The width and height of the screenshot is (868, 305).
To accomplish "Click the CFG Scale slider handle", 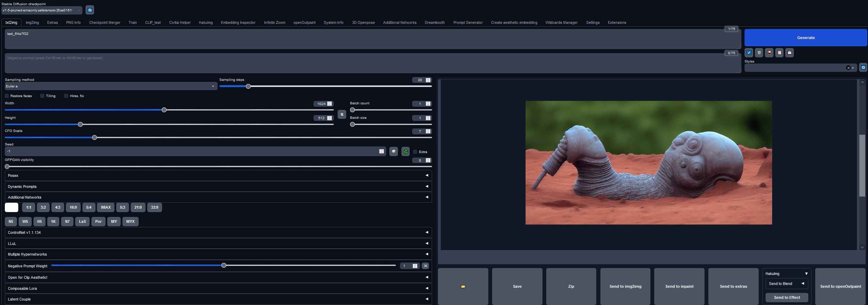I will [94, 137].
